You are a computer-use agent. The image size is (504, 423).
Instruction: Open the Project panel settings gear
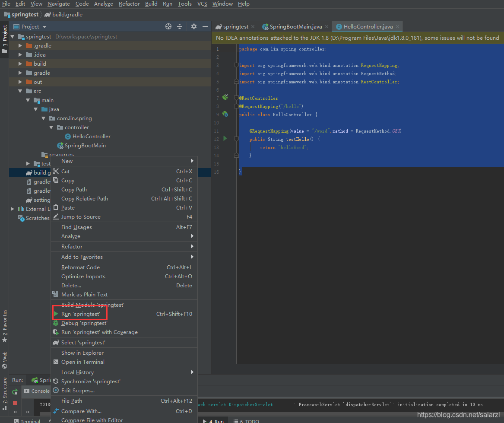pos(193,26)
